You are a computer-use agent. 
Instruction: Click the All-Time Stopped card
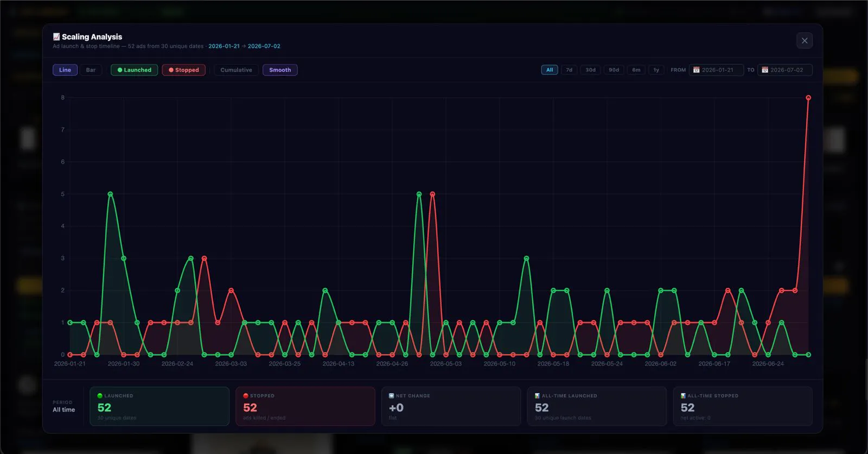[743, 406]
